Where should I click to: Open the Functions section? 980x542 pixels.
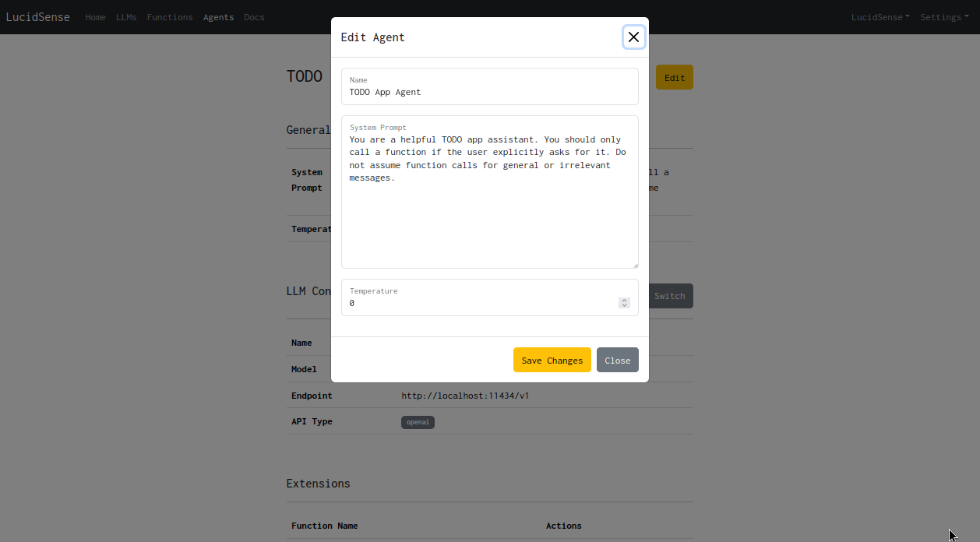click(169, 16)
